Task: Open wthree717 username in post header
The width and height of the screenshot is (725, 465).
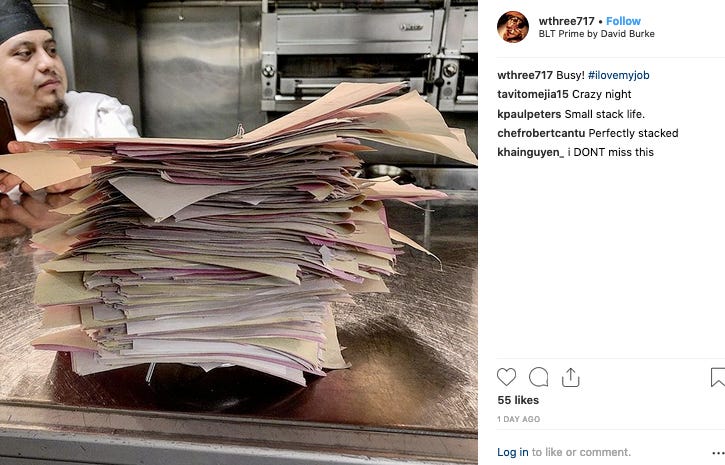Action: [x=566, y=21]
